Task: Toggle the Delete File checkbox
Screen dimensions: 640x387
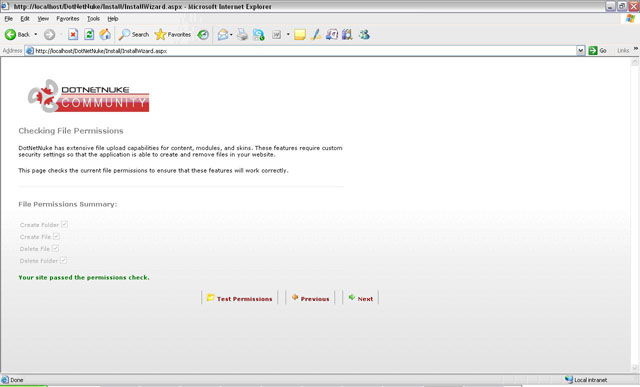Action: click(55, 248)
